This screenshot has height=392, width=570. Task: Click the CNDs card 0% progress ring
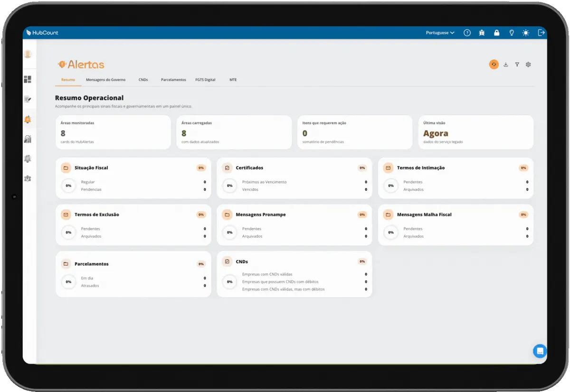[x=229, y=281]
